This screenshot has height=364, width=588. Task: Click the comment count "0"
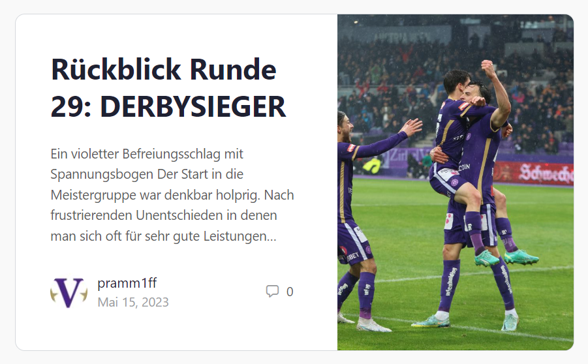[x=290, y=292]
